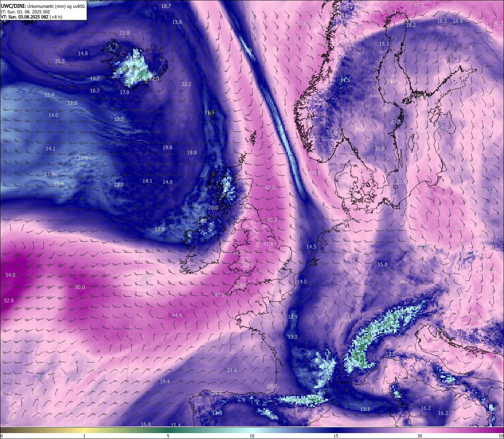504x439 pixels.
Task: Click the 14.5 value near the Netherlands
Action: point(311,246)
